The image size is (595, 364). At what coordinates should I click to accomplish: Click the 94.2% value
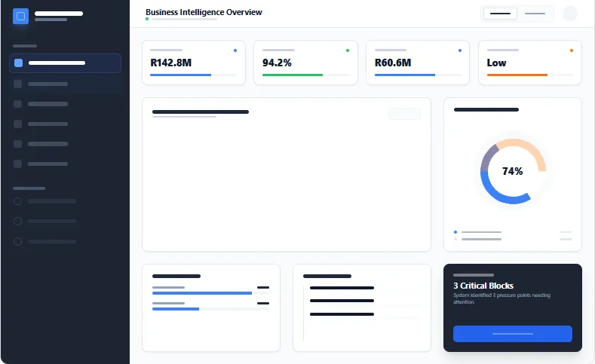(277, 63)
